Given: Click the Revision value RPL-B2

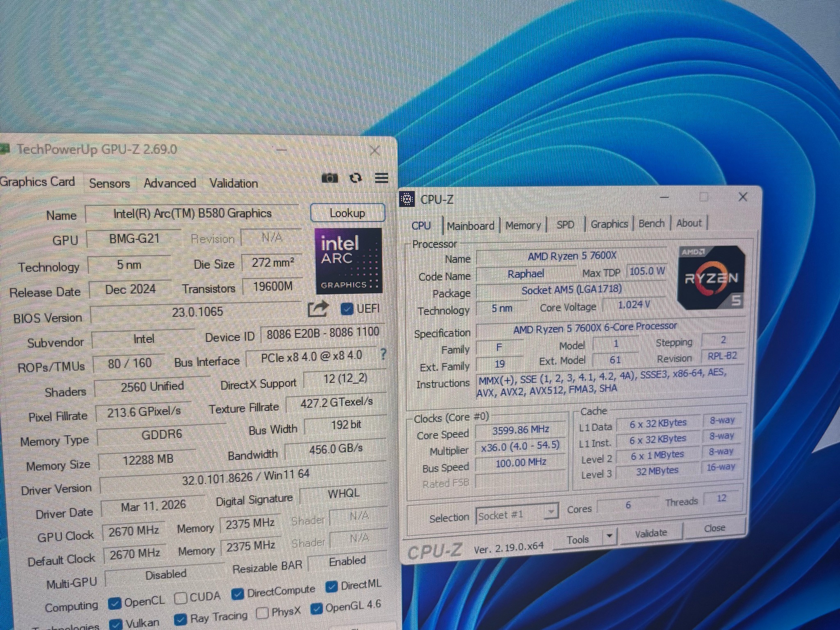Looking at the screenshot, I should tap(722, 356).
